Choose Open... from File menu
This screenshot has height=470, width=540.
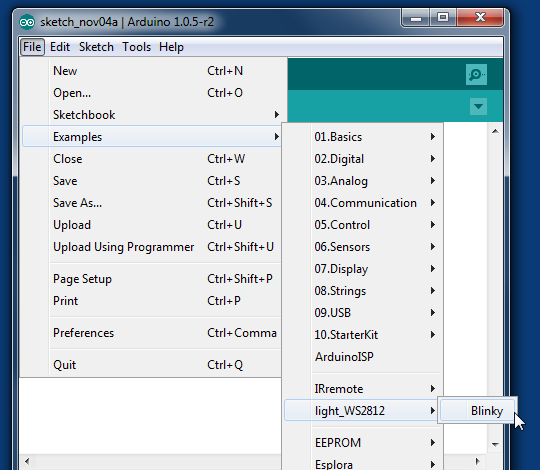click(x=152, y=93)
